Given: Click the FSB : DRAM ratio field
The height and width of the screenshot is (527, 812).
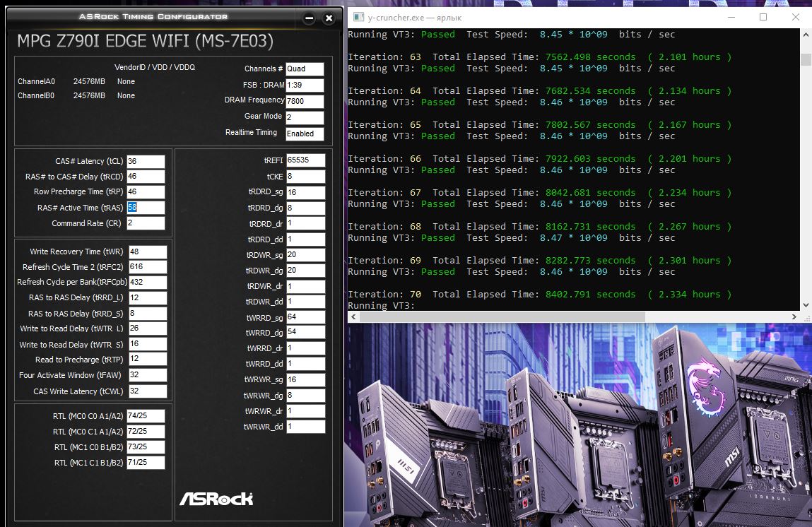Looking at the screenshot, I should click(x=305, y=85).
